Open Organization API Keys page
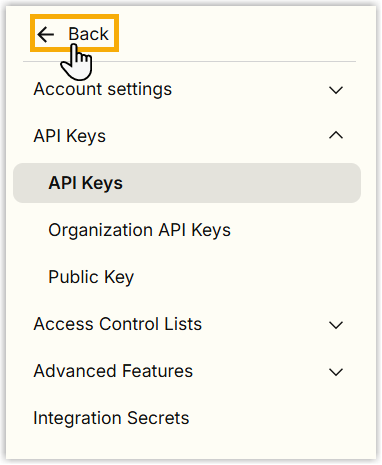 pyautogui.click(x=139, y=230)
